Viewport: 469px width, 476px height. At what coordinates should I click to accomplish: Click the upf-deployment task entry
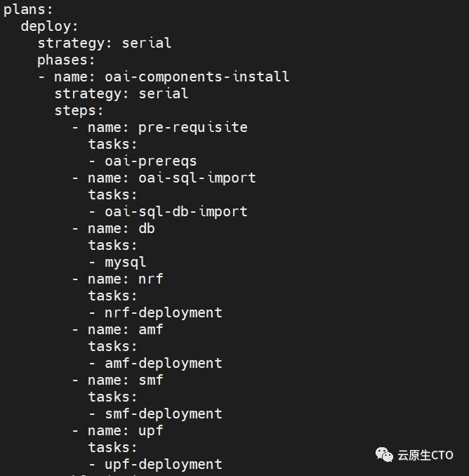point(163,464)
